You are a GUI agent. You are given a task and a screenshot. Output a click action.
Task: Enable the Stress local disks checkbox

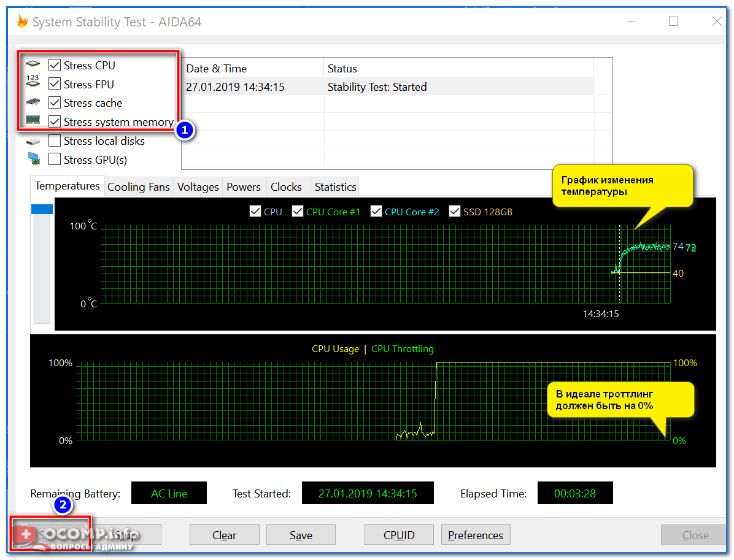pos(55,141)
